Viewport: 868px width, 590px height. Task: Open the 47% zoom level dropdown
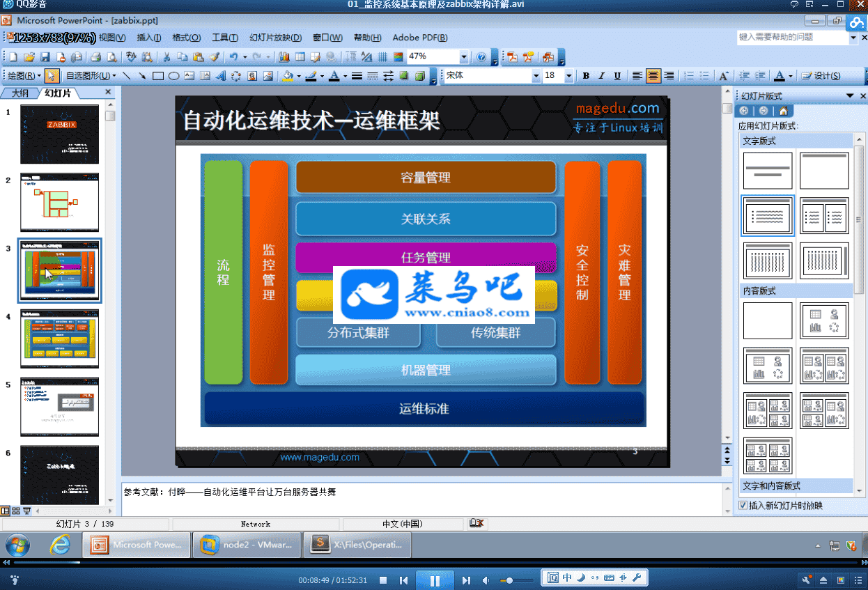click(x=464, y=57)
